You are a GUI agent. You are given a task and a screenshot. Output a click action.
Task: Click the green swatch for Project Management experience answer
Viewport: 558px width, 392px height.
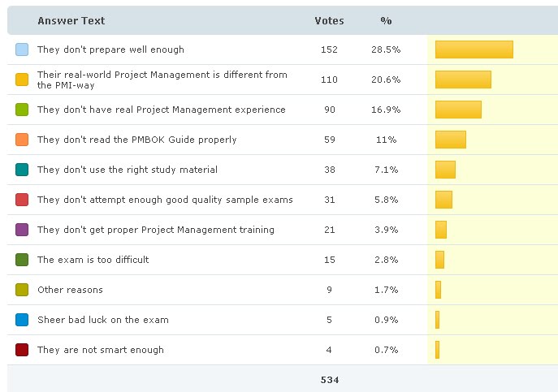coord(22,110)
